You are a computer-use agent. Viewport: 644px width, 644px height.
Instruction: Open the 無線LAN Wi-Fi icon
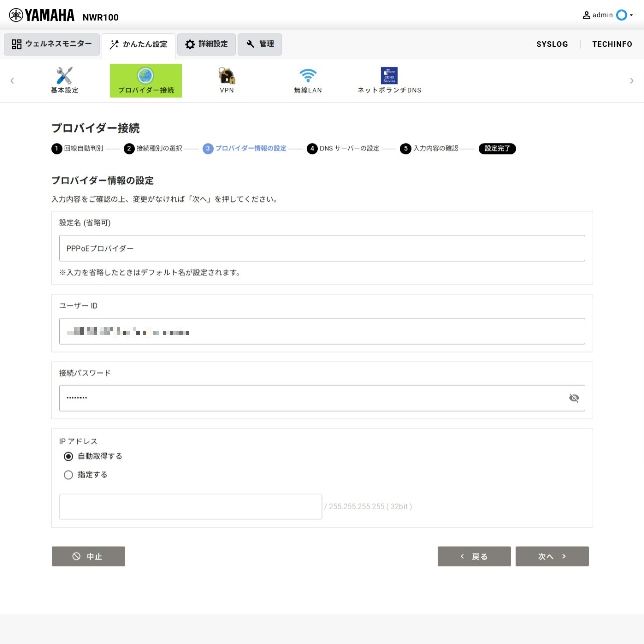point(308,76)
